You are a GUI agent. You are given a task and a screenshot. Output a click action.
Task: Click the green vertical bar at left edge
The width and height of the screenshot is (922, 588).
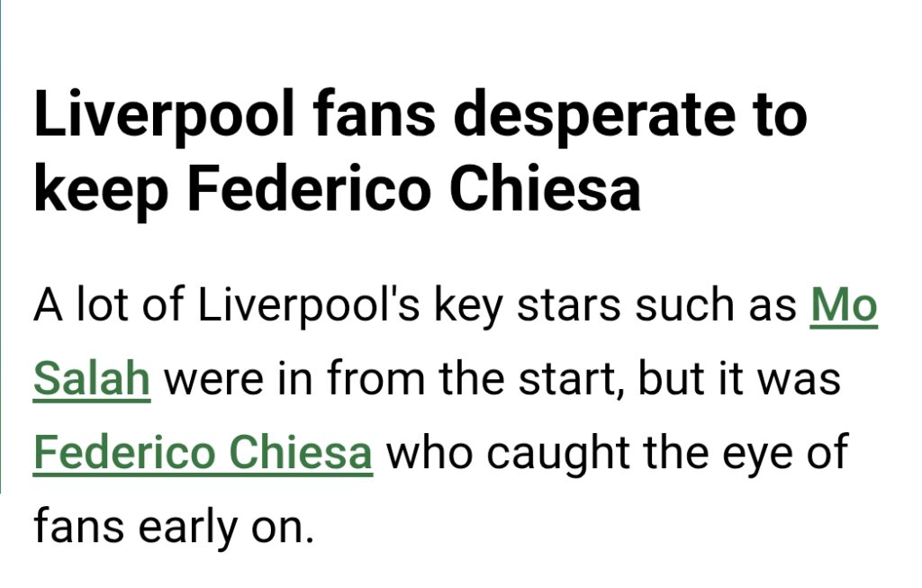click(x=2, y=243)
